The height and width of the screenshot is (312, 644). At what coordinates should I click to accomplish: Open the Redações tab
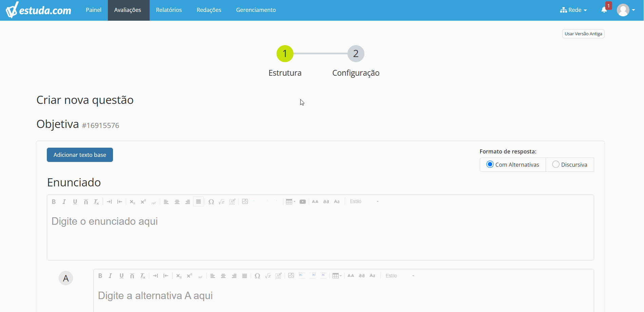tap(209, 10)
